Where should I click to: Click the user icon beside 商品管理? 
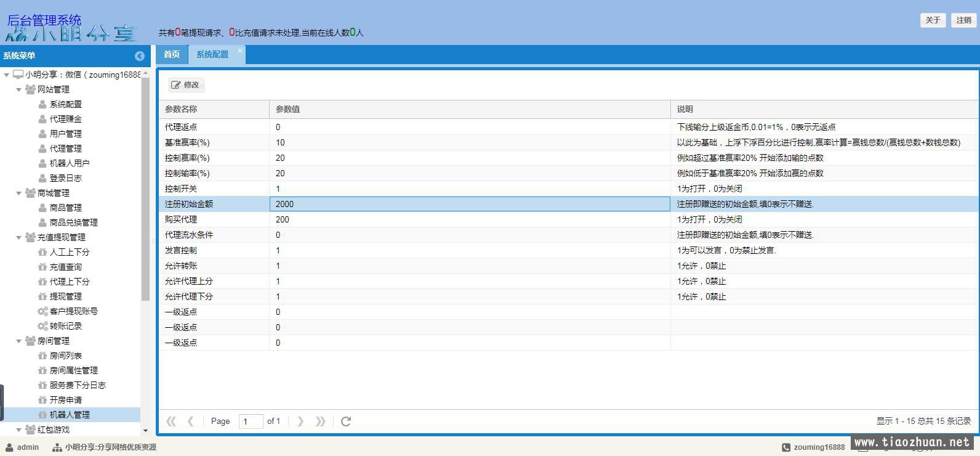[x=42, y=208]
